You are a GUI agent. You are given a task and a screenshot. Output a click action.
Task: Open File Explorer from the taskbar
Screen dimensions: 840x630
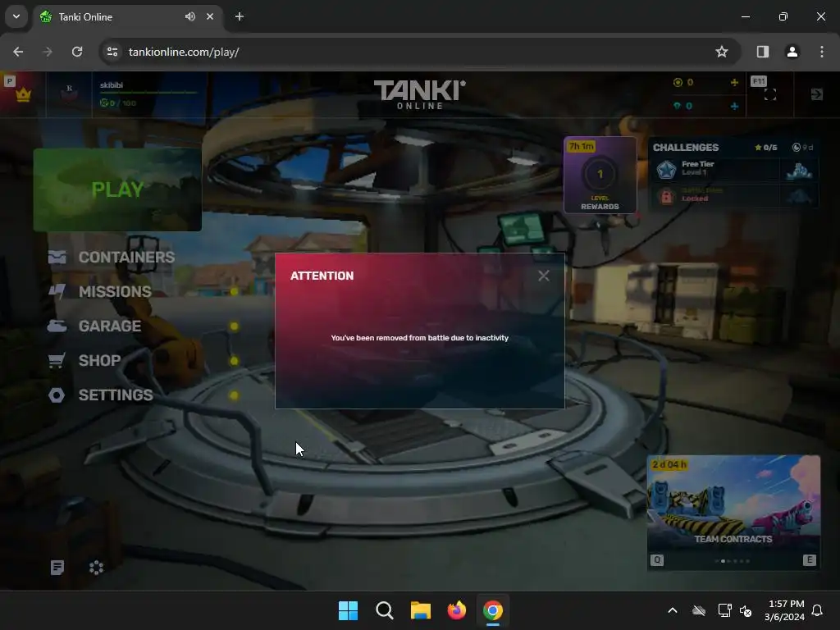(x=421, y=610)
